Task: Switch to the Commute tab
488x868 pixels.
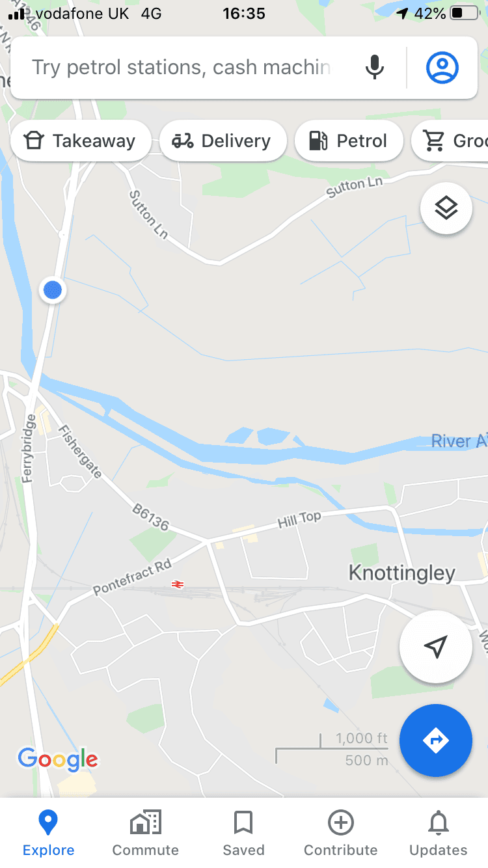Action: pos(146,833)
